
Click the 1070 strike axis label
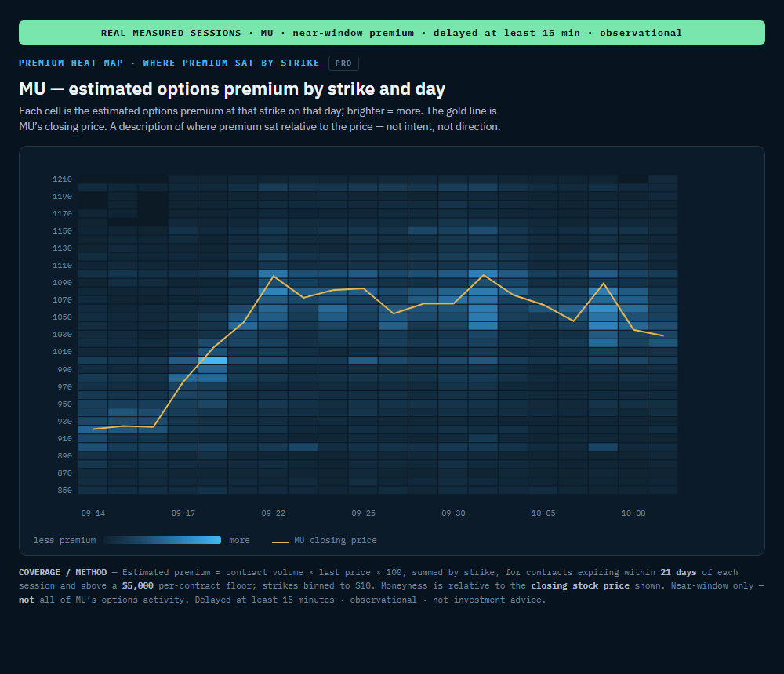point(63,300)
